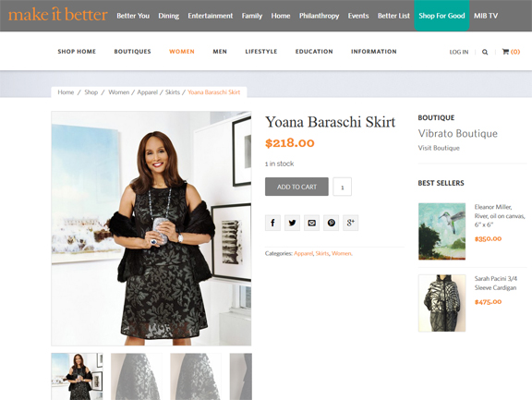Open Home in the gray top bar
The height and width of the screenshot is (400, 532).
coord(281,16)
